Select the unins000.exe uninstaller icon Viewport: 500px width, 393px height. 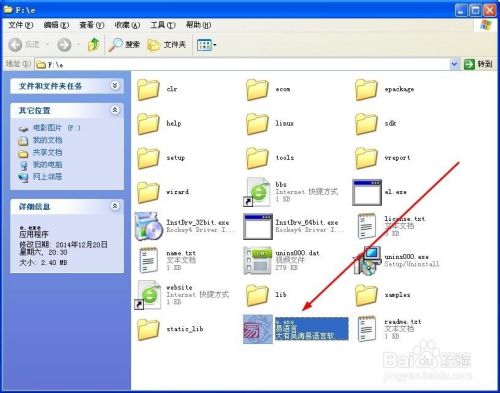[x=368, y=261]
